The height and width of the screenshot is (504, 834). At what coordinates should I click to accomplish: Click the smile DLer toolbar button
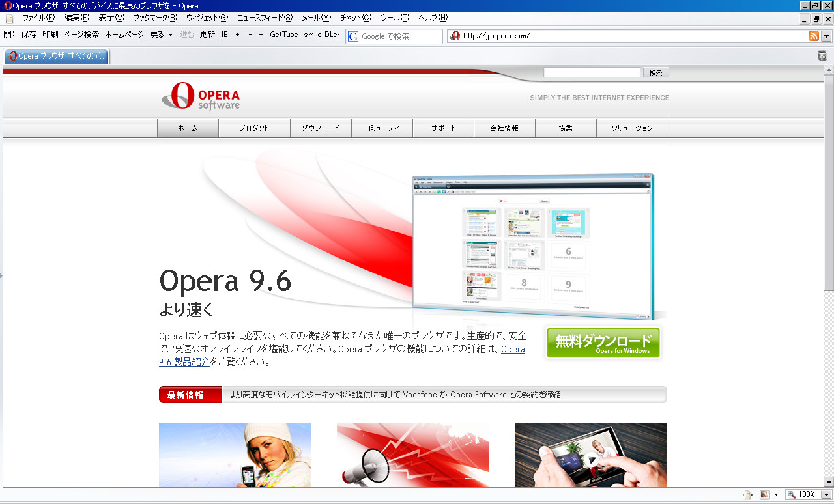(x=322, y=35)
